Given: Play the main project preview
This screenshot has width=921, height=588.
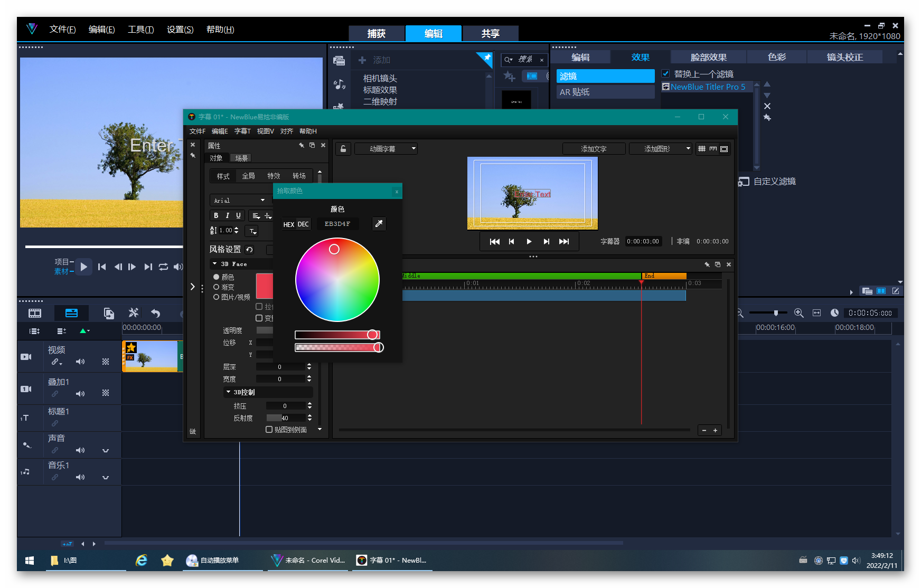Looking at the screenshot, I should coord(83,267).
